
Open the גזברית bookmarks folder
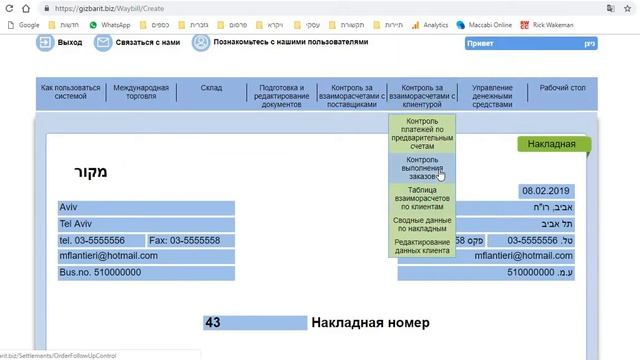click(193, 25)
